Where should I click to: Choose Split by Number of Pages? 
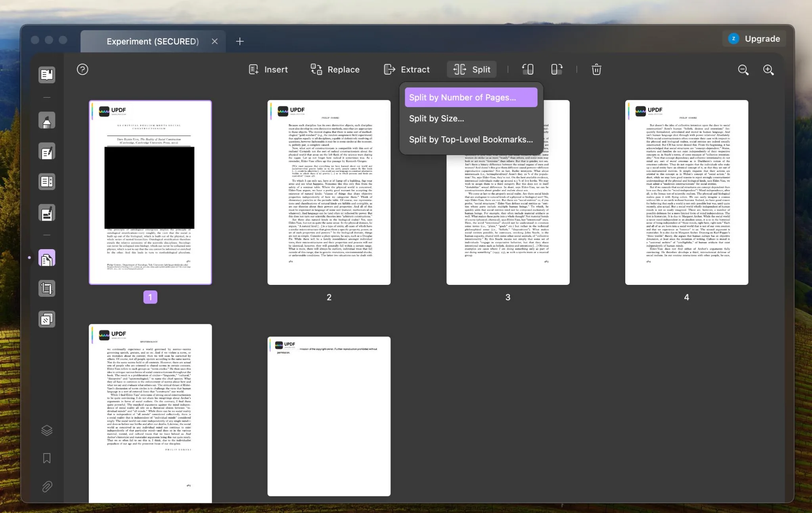[471, 98]
